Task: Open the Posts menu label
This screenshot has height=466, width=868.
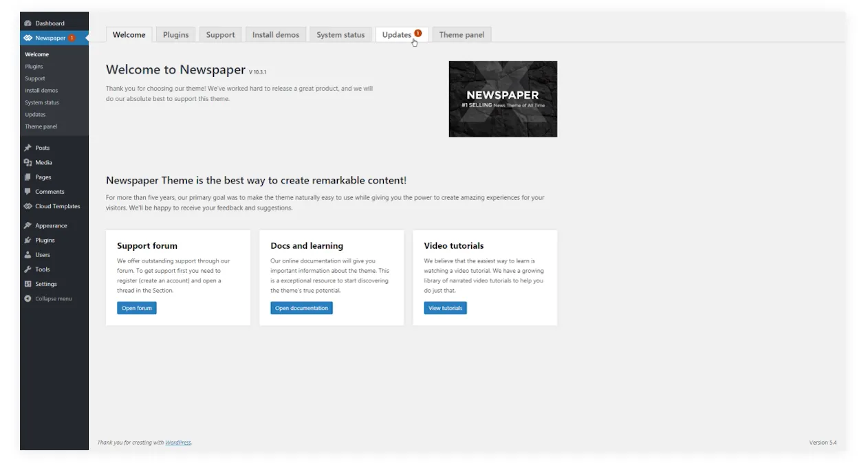Action: (x=43, y=148)
